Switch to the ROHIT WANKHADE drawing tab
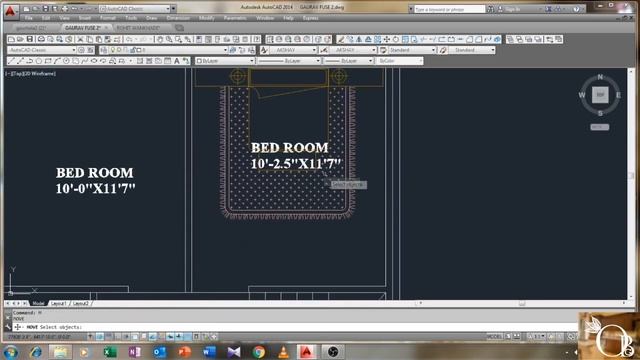The width and height of the screenshot is (640, 360). [138, 28]
